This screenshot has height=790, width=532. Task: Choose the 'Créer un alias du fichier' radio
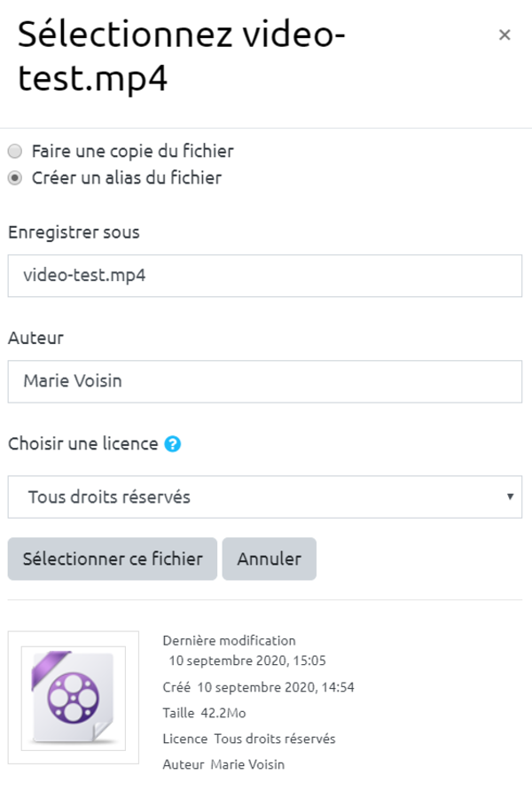[15, 177]
